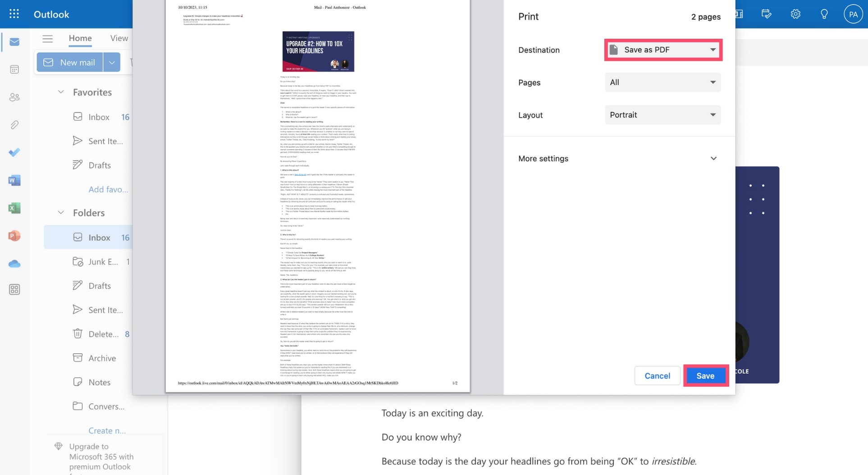
Task: Open the Calendar module in sidebar
Action: [14, 69]
